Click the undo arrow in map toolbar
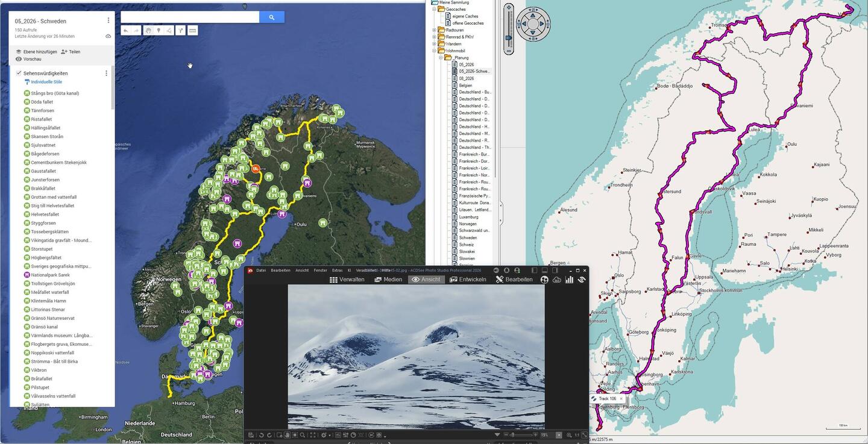This screenshot has width=868, height=444. pyautogui.click(x=125, y=30)
